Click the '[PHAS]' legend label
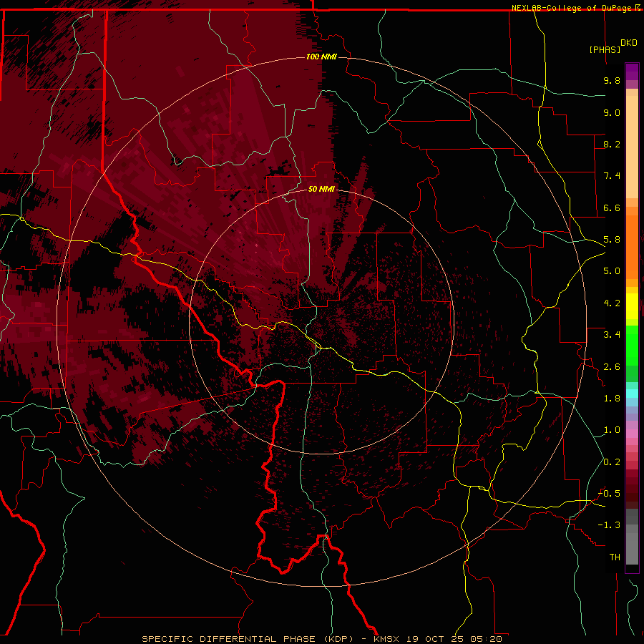 pyautogui.click(x=605, y=49)
